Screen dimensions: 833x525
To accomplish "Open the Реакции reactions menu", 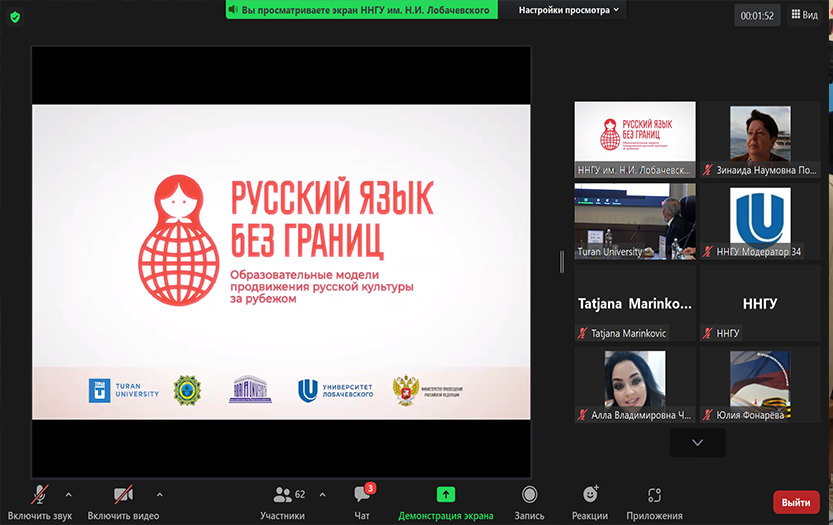I will click(590, 501).
